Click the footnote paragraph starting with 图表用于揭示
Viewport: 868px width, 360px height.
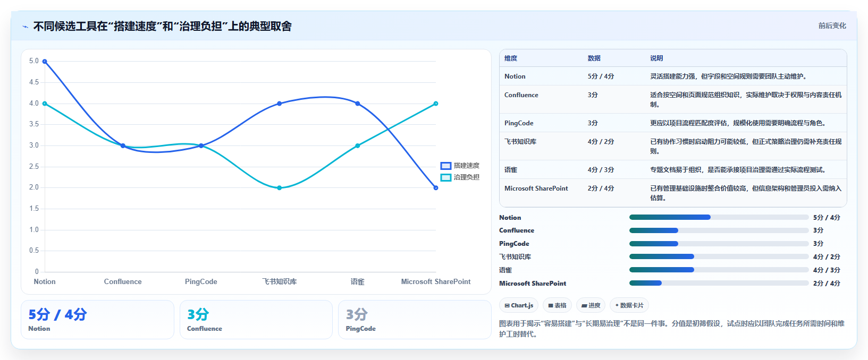click(x=672, y=329)
